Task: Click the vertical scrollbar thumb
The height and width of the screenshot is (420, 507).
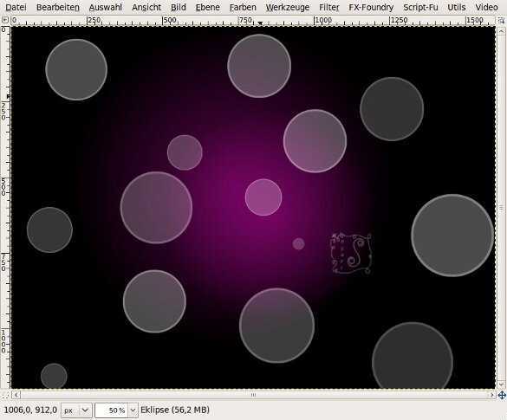Action: pos(501,208)
